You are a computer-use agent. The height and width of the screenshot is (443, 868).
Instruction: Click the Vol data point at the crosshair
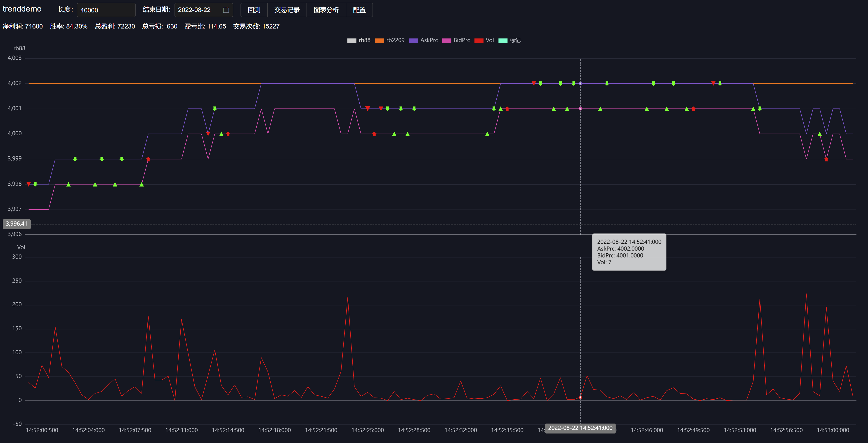[580, 397]
